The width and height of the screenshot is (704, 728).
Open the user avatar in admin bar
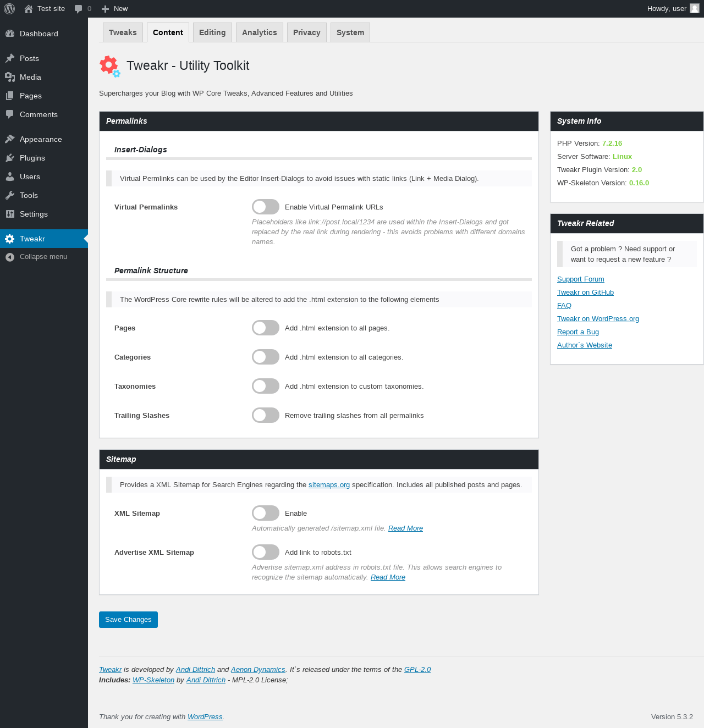pos(695,9)
